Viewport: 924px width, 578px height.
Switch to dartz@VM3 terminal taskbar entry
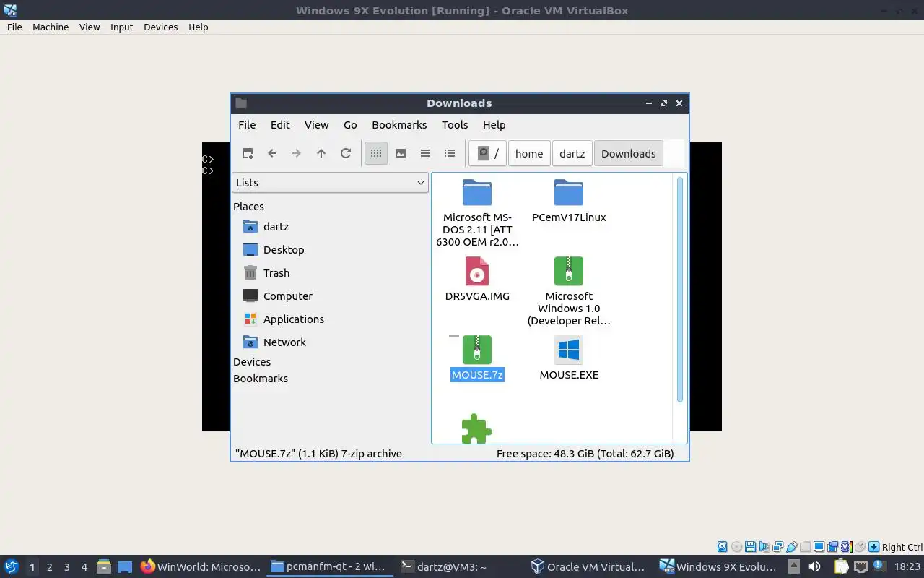coord(444,567)
